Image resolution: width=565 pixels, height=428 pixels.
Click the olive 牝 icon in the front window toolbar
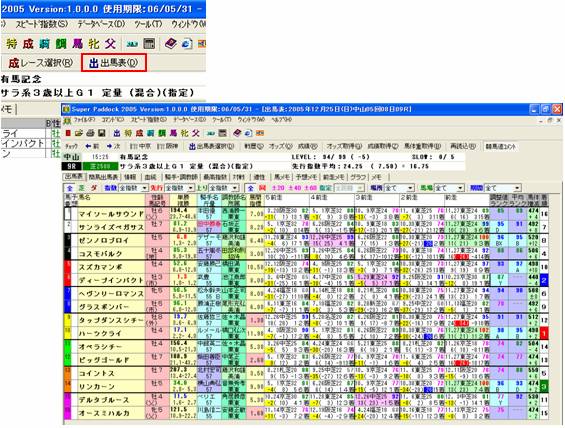pyautogui.click(x=184, y=133)
